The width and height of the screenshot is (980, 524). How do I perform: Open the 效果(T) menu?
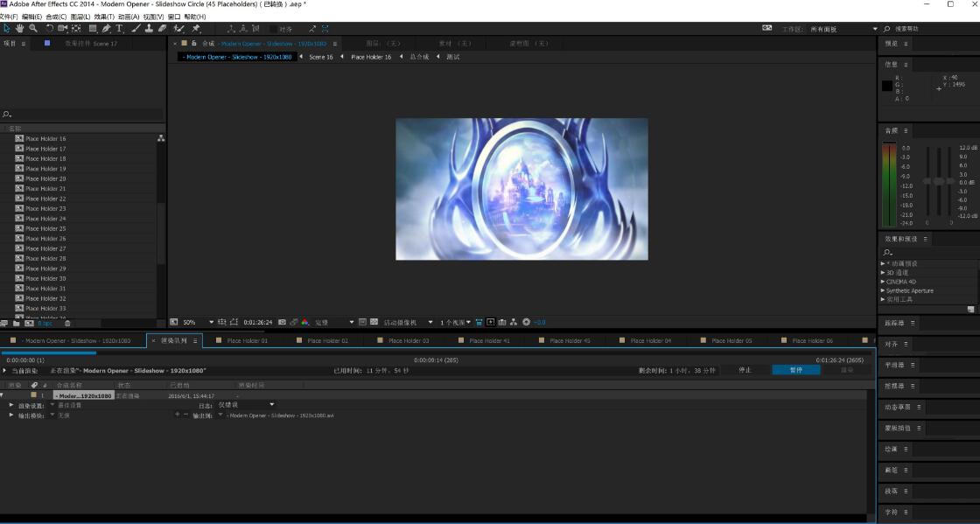click(104, 17)
